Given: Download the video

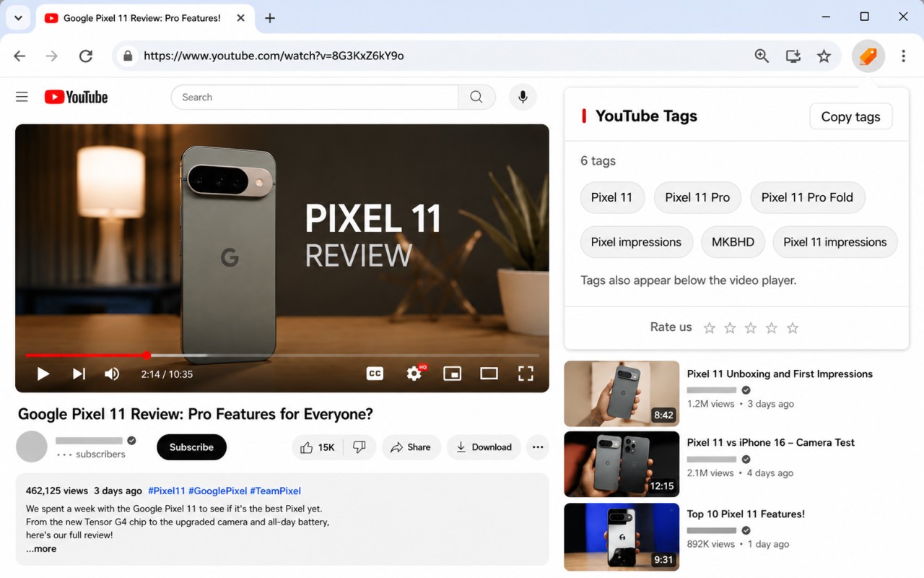Looking at the screenshot, I should tap(484, 447).
